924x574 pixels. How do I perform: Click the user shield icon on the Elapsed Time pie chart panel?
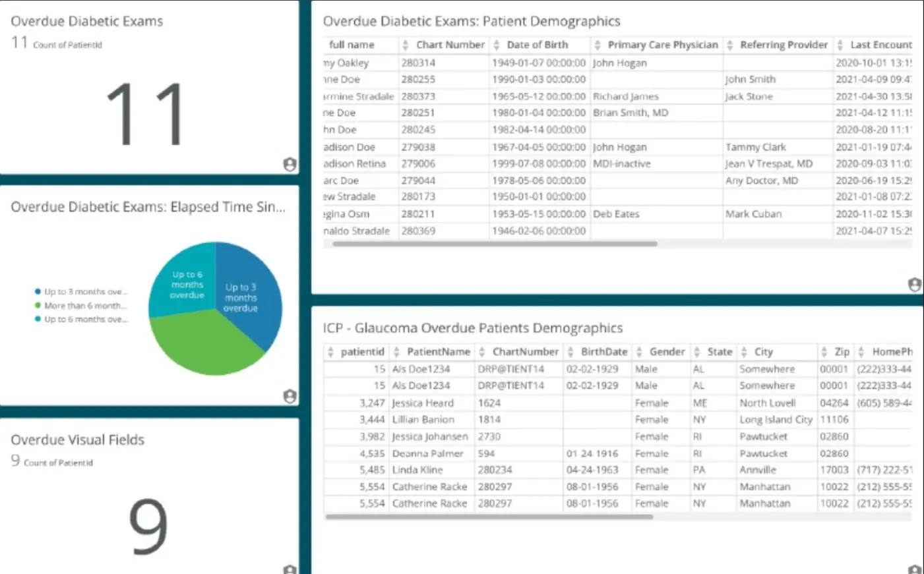click(290, 396)
